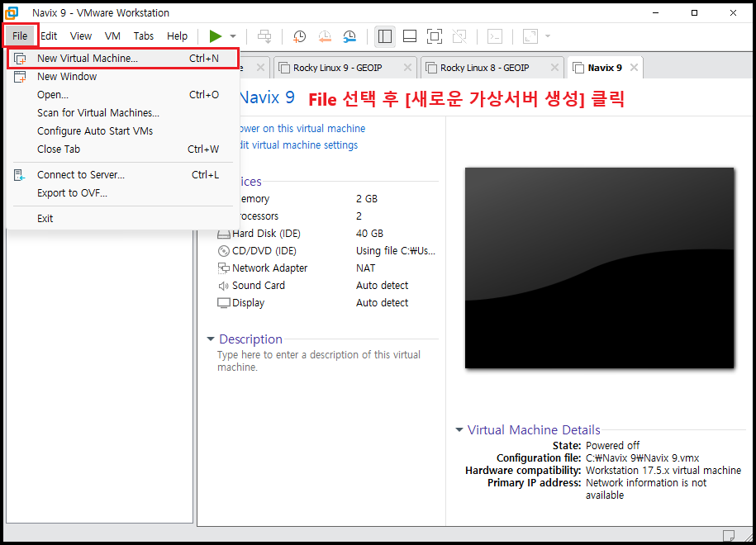Select the Network Adapter device row
This screenshot has width=756, height=545.
[327, 268]
